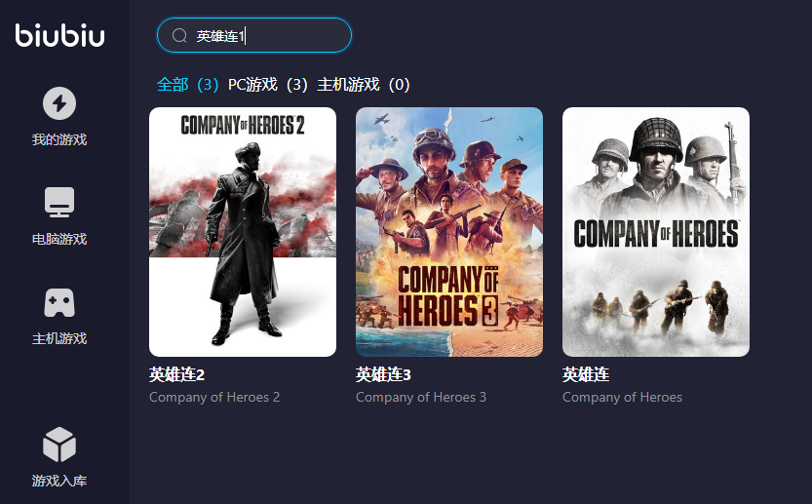Click the 电脑游戏 label
Image resolution: width=812 pixels, height=504 pixels.
[x=59, y=239]
